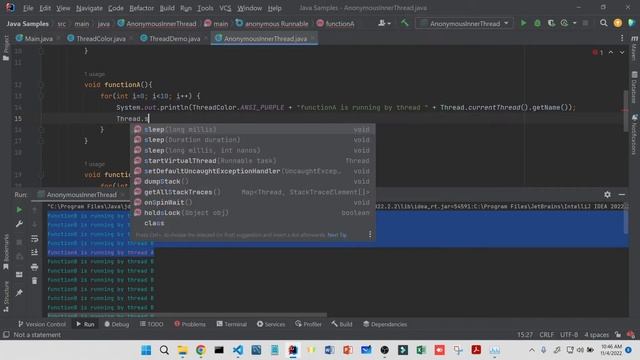Open Chrome from the taskbar
The height and width of the screenshot is (360, 640).
(x=200, y=350)
